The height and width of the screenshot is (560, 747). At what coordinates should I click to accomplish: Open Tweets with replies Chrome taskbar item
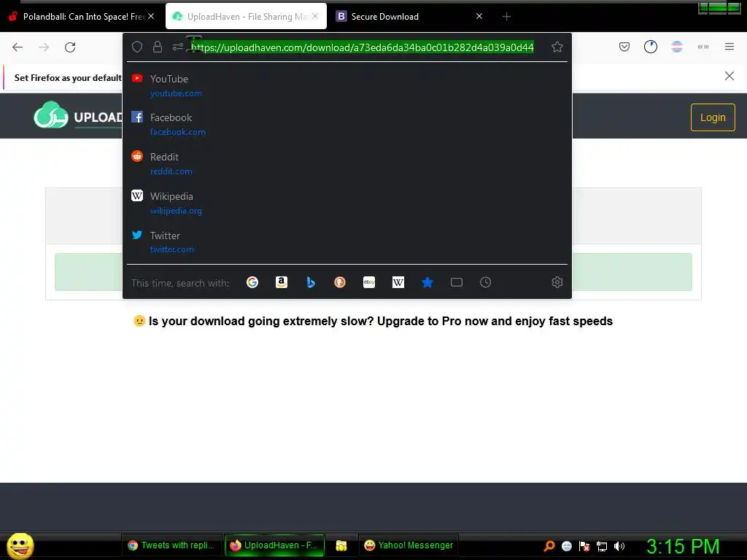click(x=172, y=545)
